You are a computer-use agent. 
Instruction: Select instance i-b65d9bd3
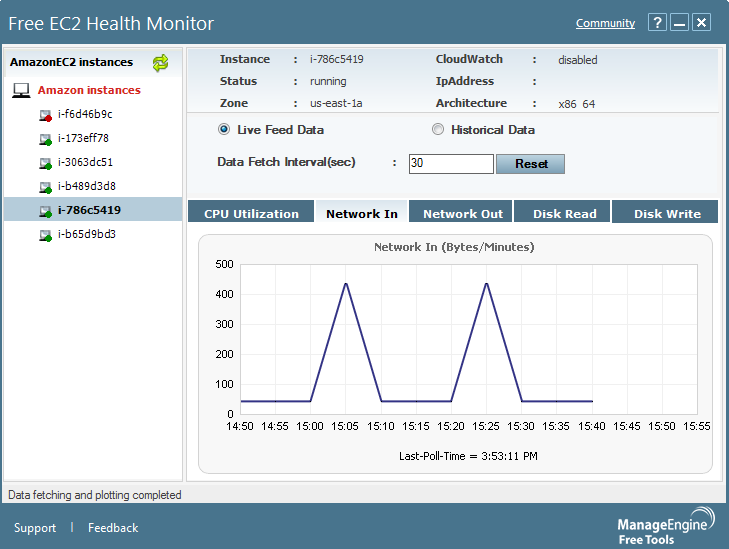pos(86,234)
